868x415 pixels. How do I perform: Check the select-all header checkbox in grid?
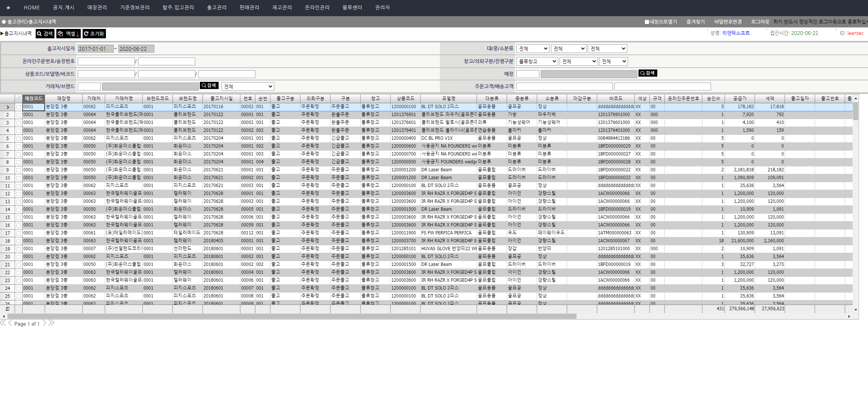18,98
